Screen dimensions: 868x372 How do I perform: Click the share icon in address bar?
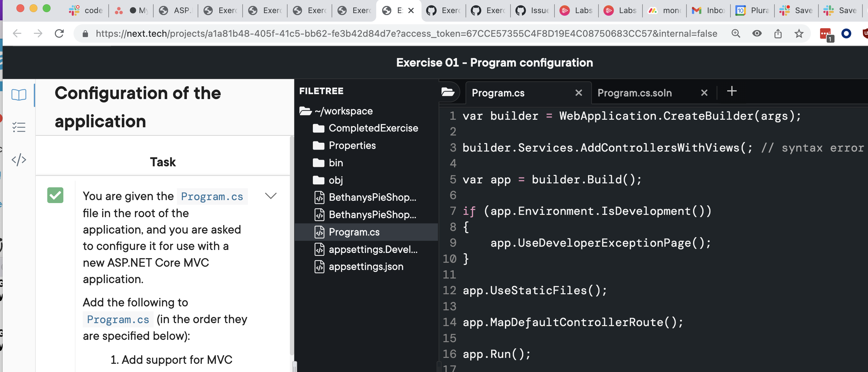[778, 33]
